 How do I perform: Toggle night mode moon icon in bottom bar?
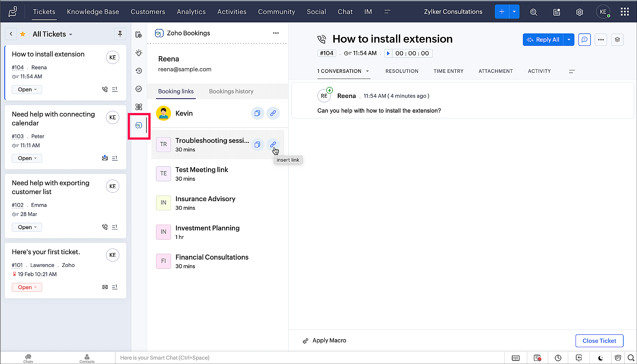(600, 358)
